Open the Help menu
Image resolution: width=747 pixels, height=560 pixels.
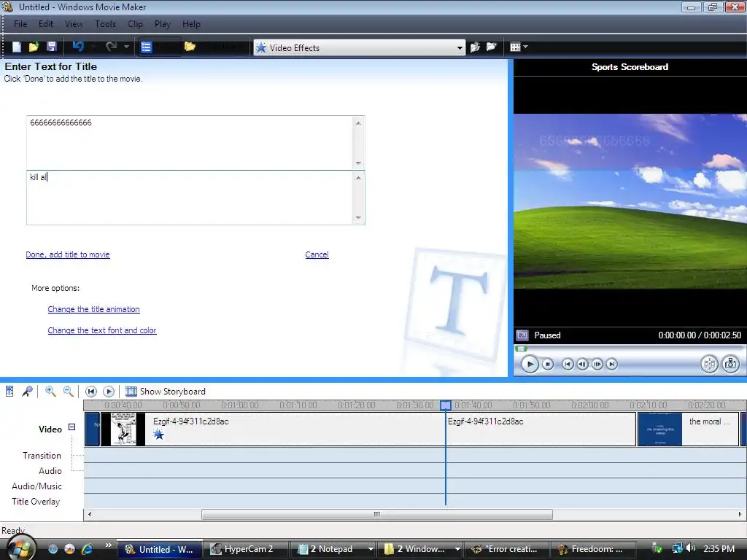(x=191, y=24)
